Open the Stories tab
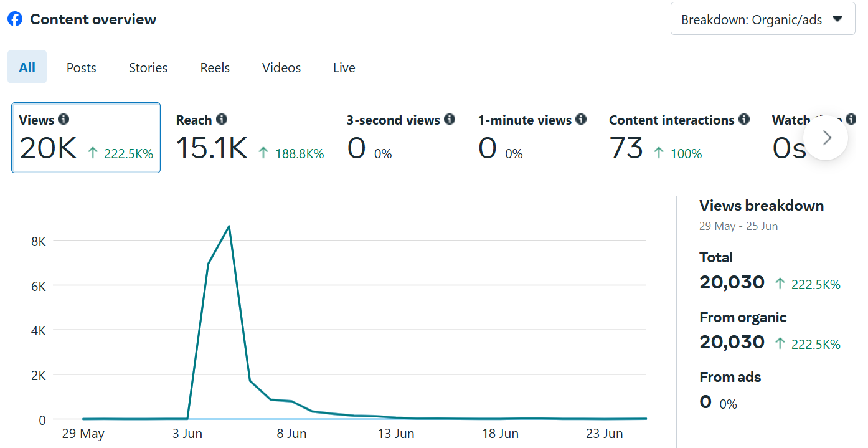The width and height of the screenshot is (868, 448). (x=148, y=67)
